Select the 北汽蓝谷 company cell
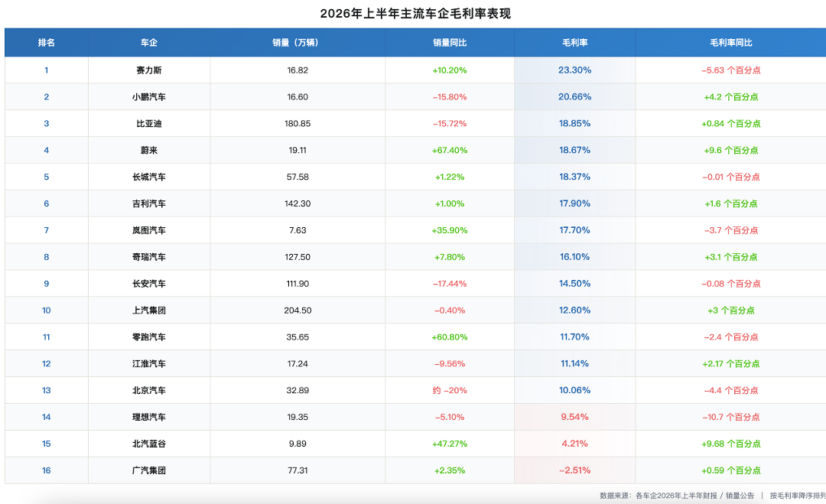This screenshot has height=504, width=826. [149, 444]
